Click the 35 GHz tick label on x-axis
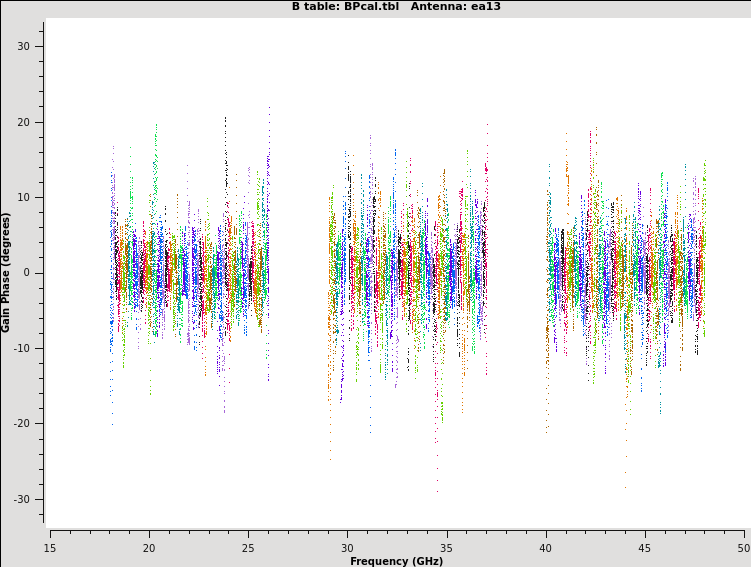 coord(447,547)
